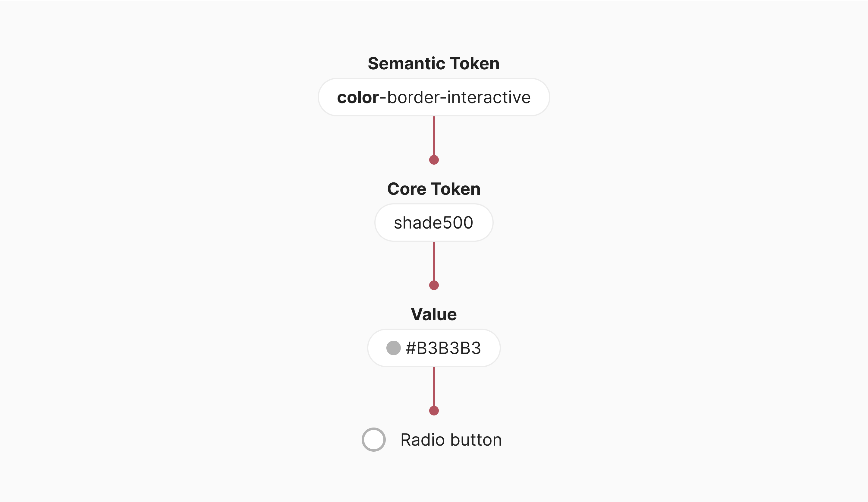The image size is (868, 502).
Task: Click the gray #B3B3B3 color swatch
Action: click(393, 348)
